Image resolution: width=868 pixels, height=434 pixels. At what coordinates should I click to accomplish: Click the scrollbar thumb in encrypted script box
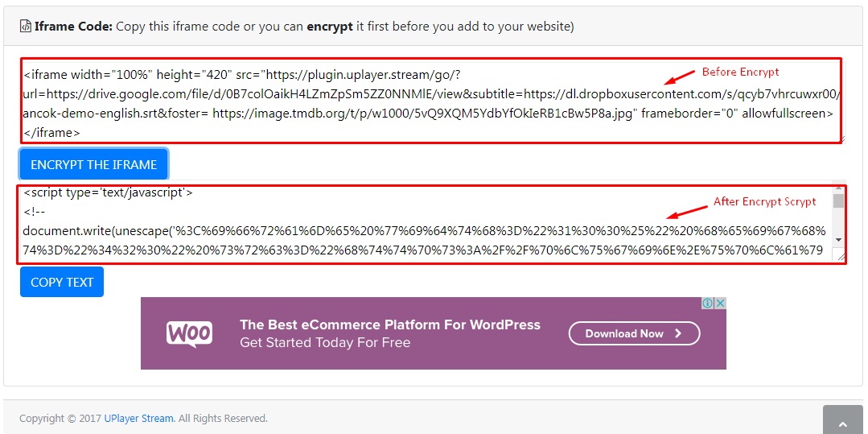[x=839, y=200]
